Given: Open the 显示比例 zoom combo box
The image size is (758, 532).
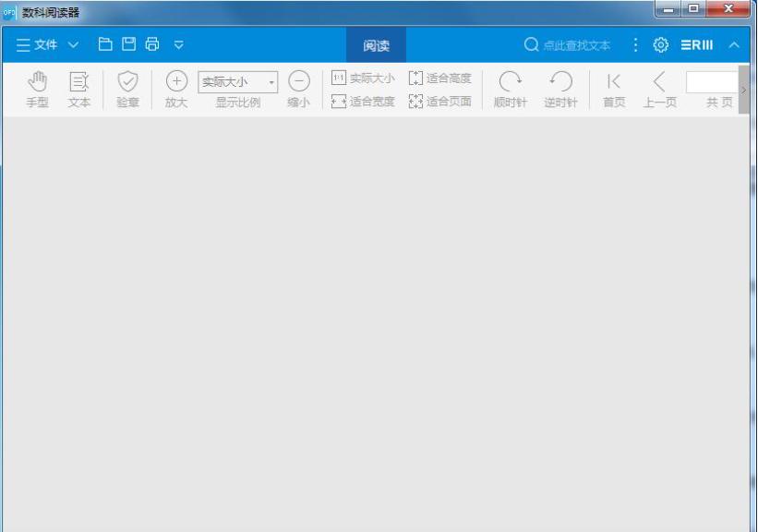Looking at the screenshot, I should [238, 82].
